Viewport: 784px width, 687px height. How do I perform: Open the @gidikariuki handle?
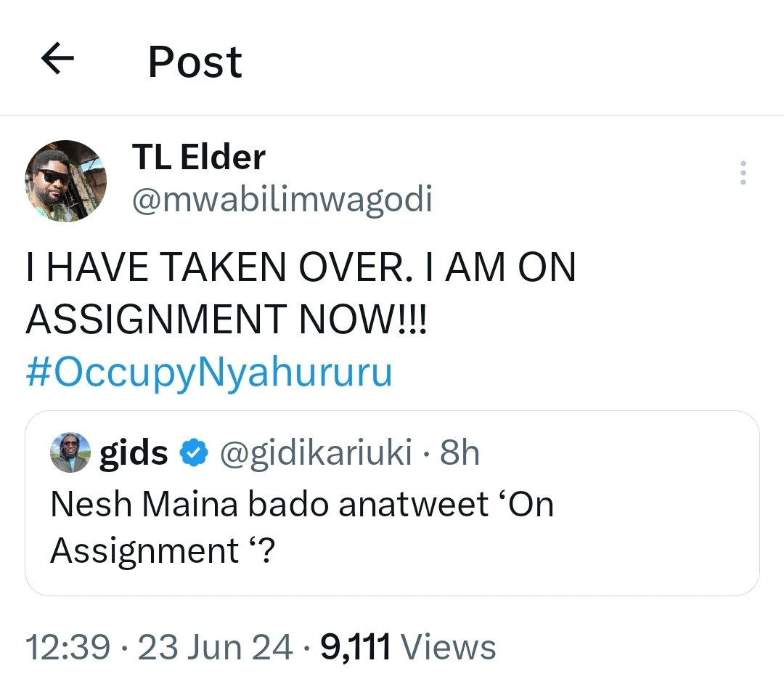[x=316, y=453]
